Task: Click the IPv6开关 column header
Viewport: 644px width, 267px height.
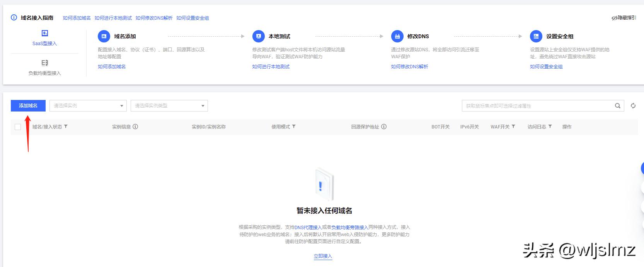Action: [x=469, y=127]
